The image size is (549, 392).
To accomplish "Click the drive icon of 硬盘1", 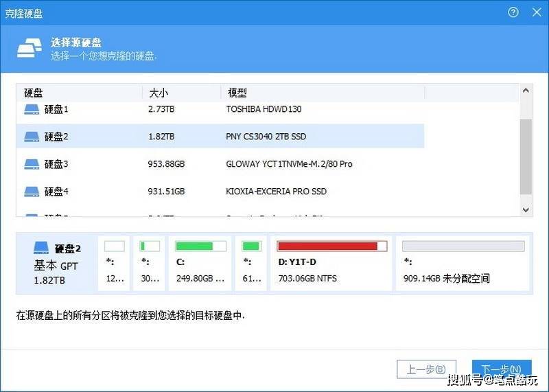I will click(32, 110).
